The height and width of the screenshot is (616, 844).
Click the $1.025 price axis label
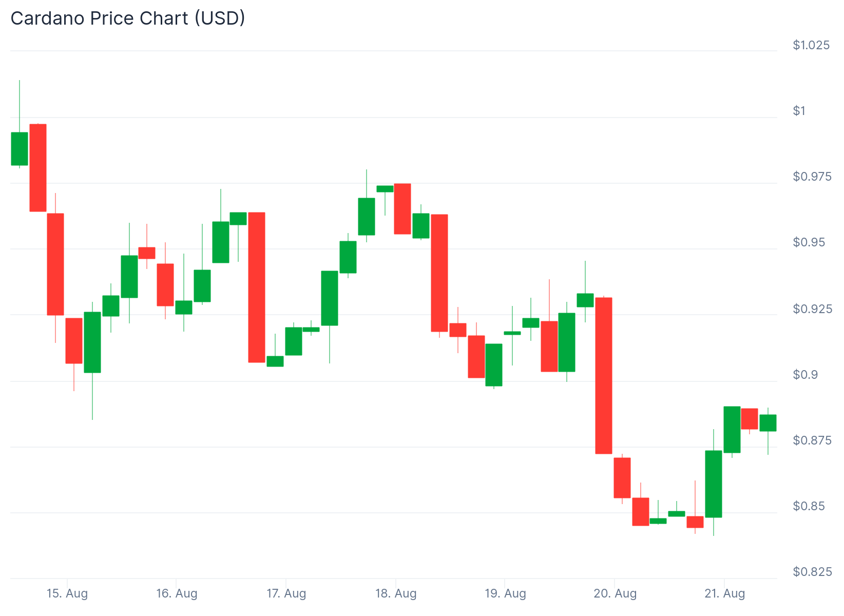(811, 45)
